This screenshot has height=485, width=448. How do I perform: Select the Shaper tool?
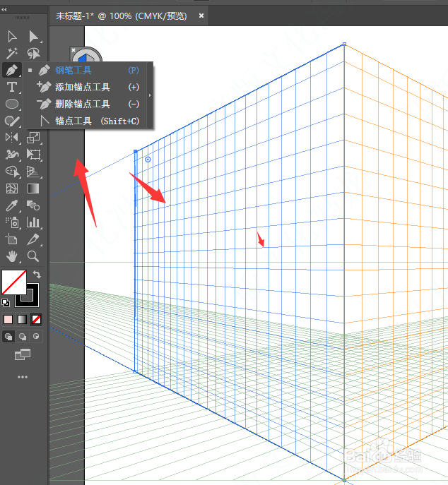[12, 121]
